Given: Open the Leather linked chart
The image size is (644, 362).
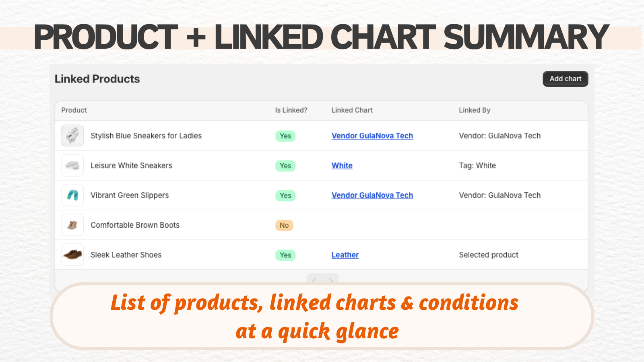Looking at the screenshot, I should click(345, 255).
